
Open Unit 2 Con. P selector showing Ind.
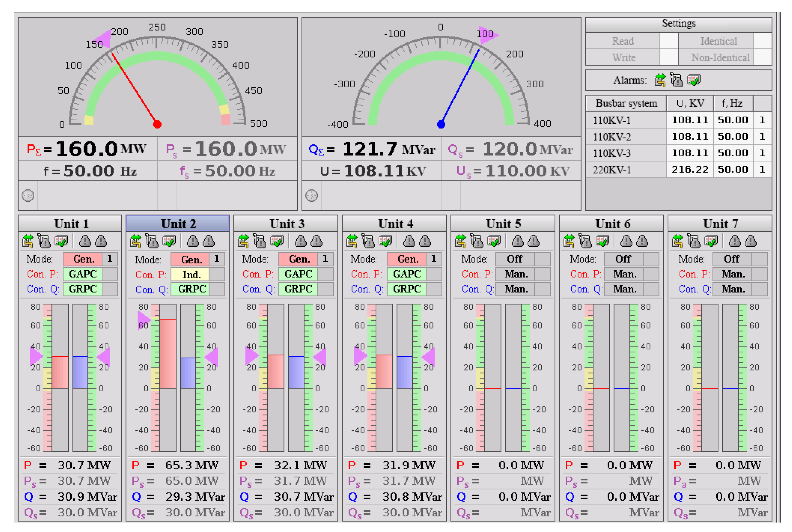pos(190,275)
